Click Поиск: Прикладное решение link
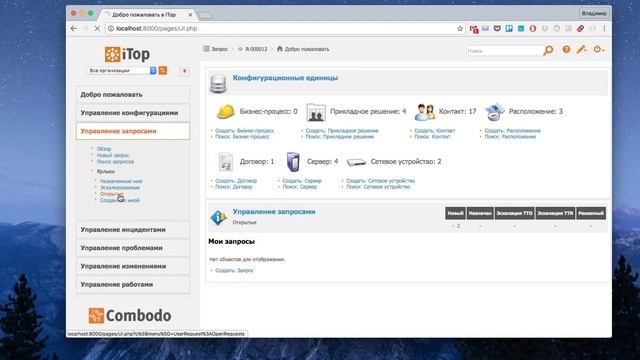This screenshot has width=640, height=360. 340,137
